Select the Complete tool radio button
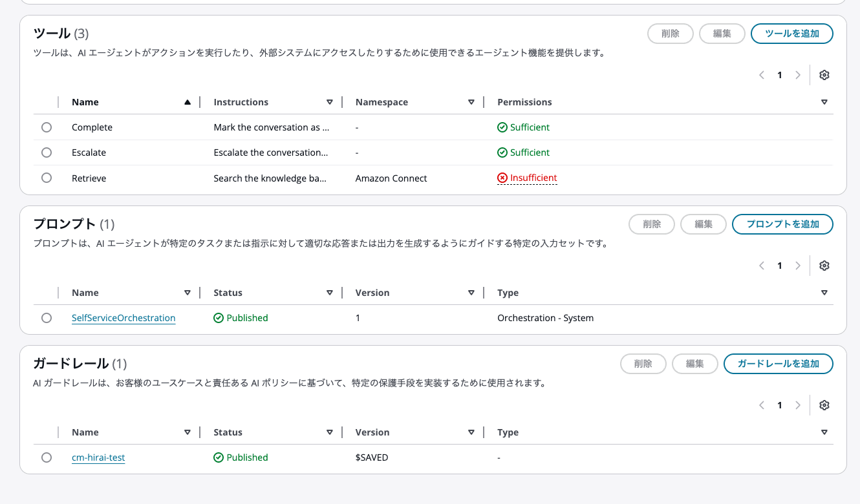The width and height of the screenshot is (860, 504). 47,127
